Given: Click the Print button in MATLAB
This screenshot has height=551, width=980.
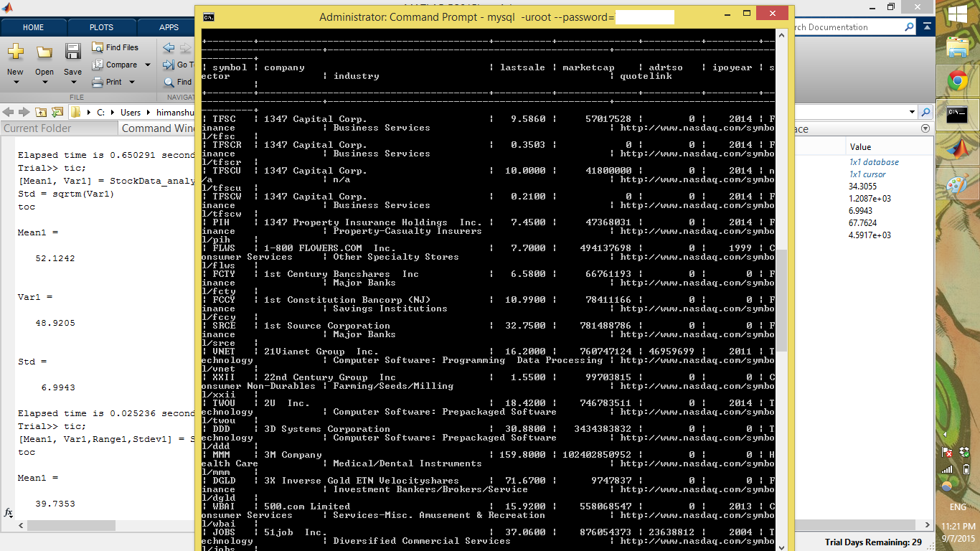Looking at the screenshot, I should click(x=108, y=82).
